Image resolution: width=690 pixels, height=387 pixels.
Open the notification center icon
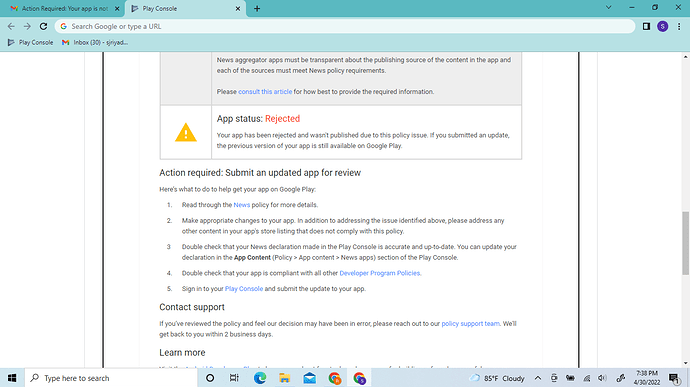pyautogui.click(x=674, y=378)
